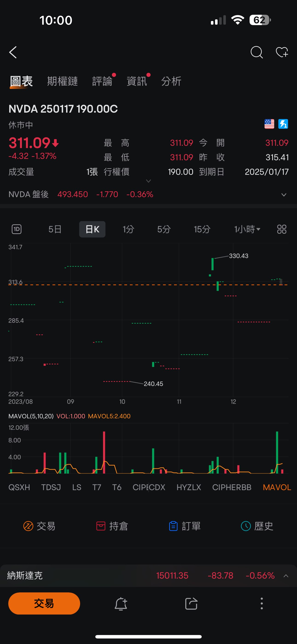Open the search magnifier icon
The width and height of the screenshot is (297, 644).
(x=256, y=52)
